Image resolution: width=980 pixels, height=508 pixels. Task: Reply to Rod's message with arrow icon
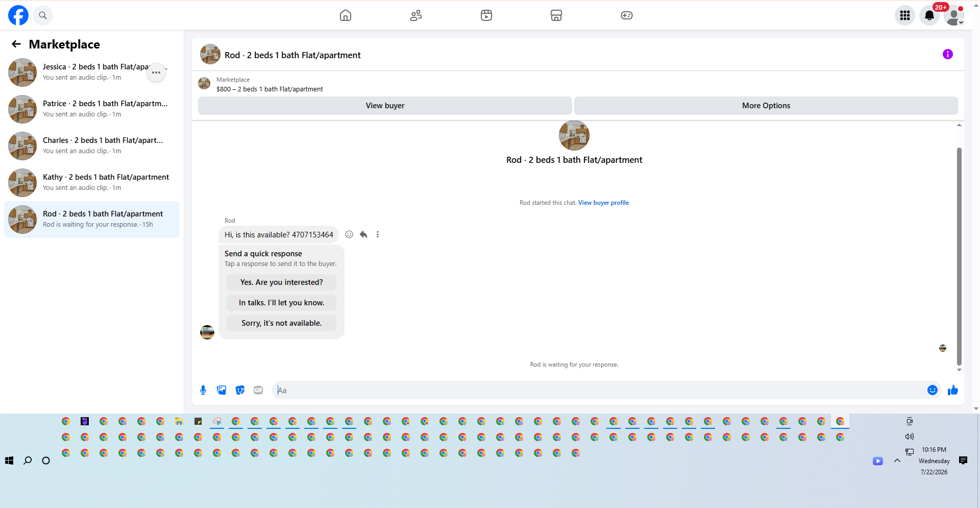363,234
